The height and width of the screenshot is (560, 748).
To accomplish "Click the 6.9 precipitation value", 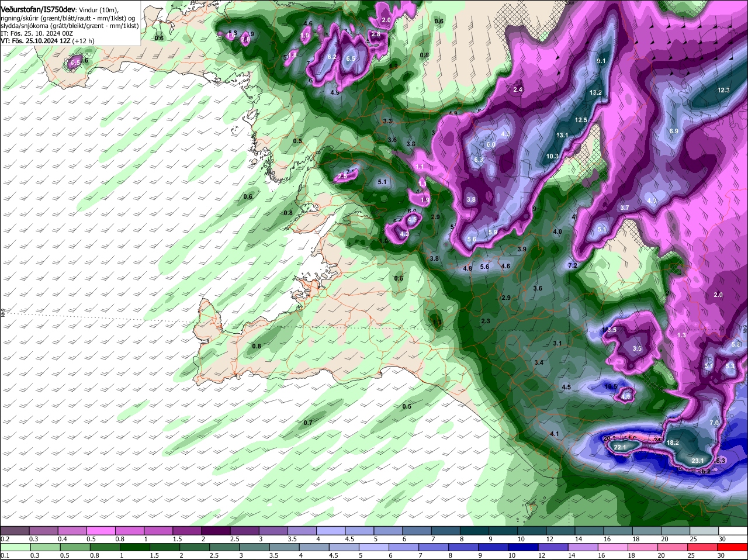I will tap(673, 131).
